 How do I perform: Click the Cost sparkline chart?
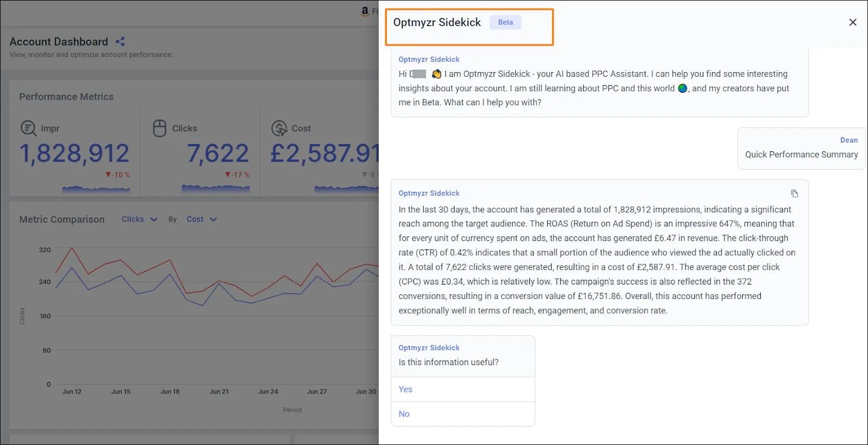click(347, 189)
